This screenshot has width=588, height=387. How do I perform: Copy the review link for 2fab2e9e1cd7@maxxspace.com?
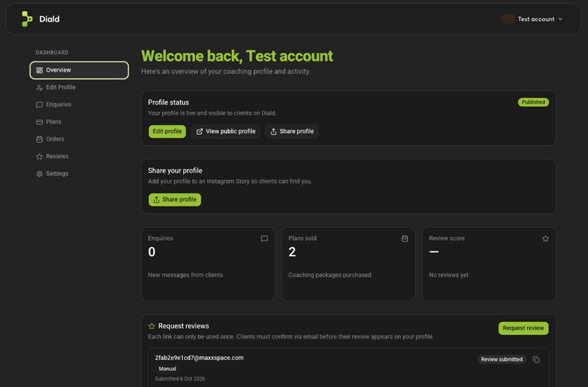click(536, 359)
